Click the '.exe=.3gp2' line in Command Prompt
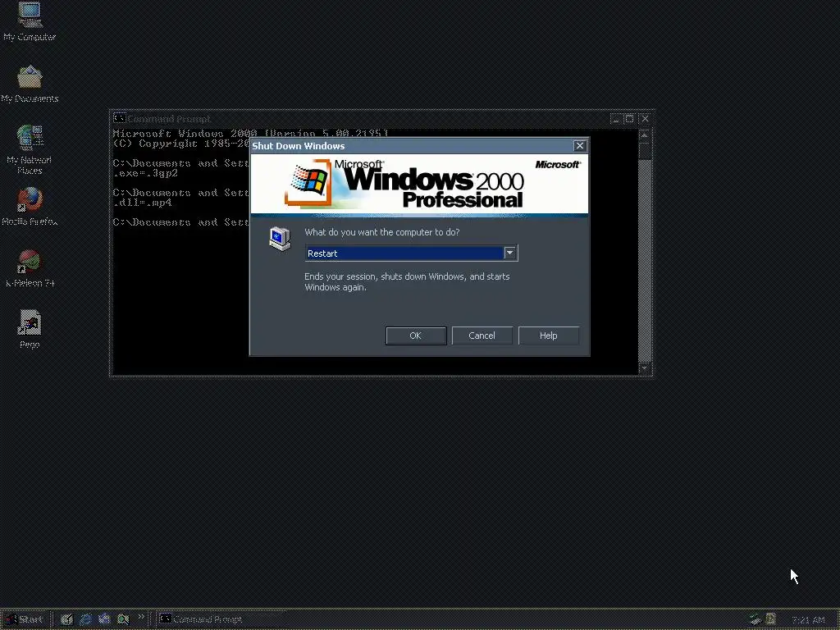The width and height of the screenshot is (840, 630). tap(145, 174)
